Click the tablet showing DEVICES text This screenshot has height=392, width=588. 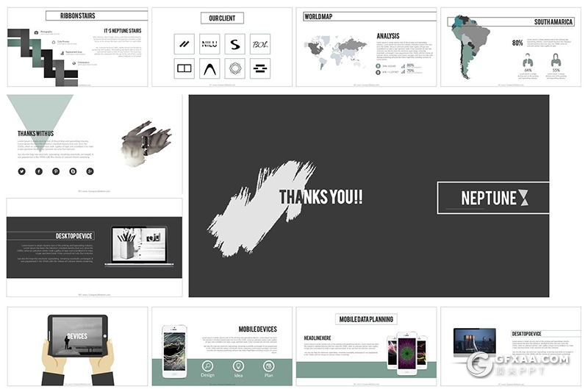click(x=77, y=336)
